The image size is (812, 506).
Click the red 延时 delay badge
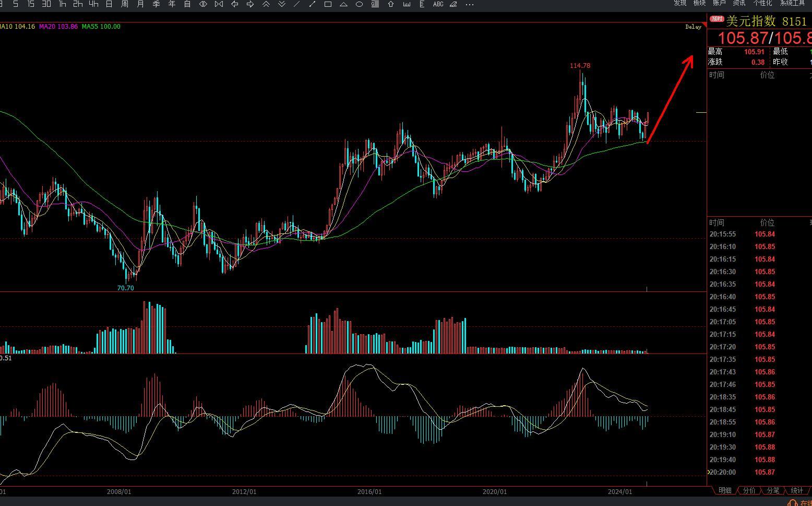717,19
